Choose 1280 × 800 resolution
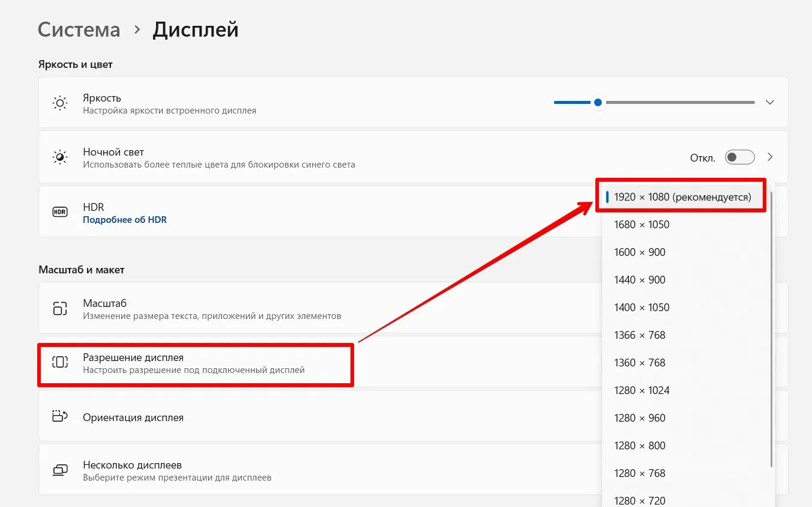Viewport: 812px width, 507px height. (640, 446)
